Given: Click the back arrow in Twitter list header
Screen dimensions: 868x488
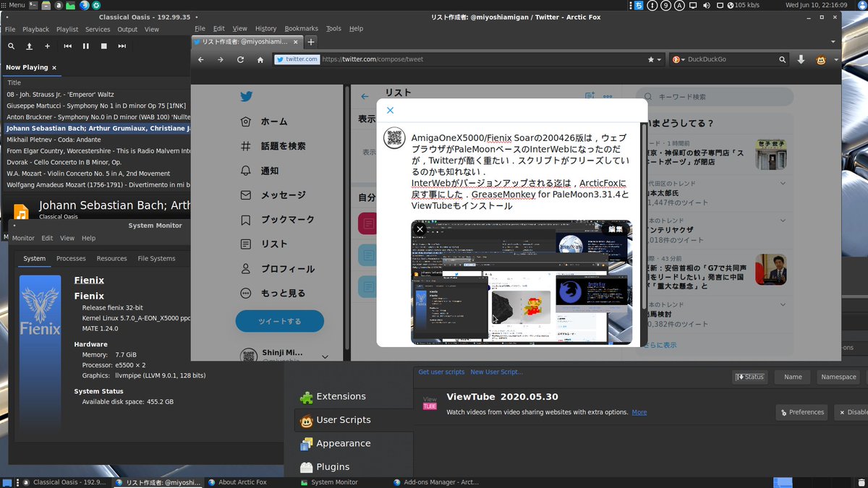Looking at the screenshot, I should click(x=365, y=96).
